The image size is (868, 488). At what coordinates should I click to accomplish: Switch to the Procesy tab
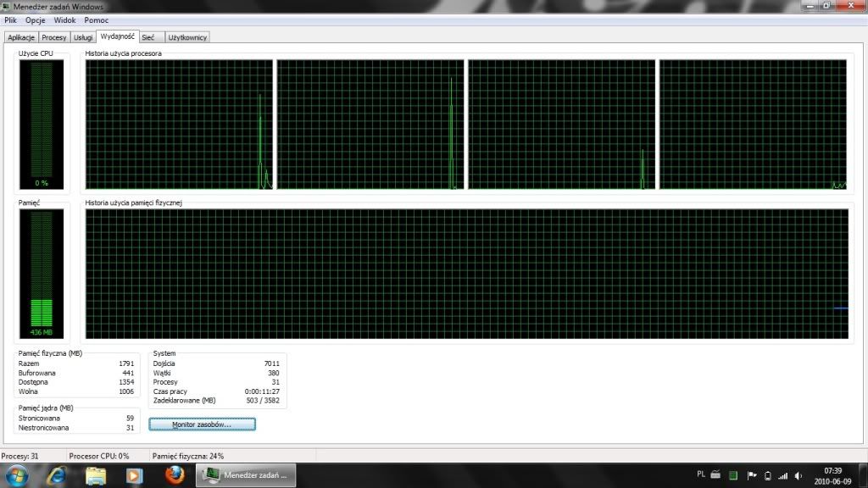click(53, 37)
